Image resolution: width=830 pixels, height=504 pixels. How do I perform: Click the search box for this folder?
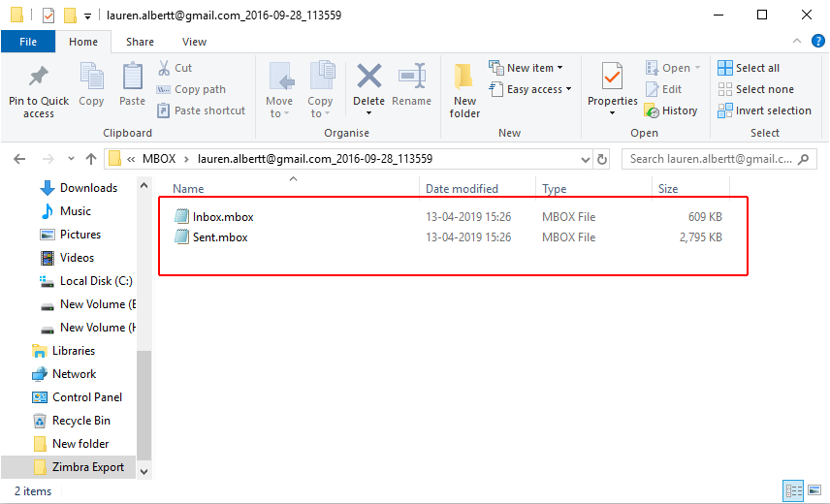pyautogui.click(x=716, y=159)
